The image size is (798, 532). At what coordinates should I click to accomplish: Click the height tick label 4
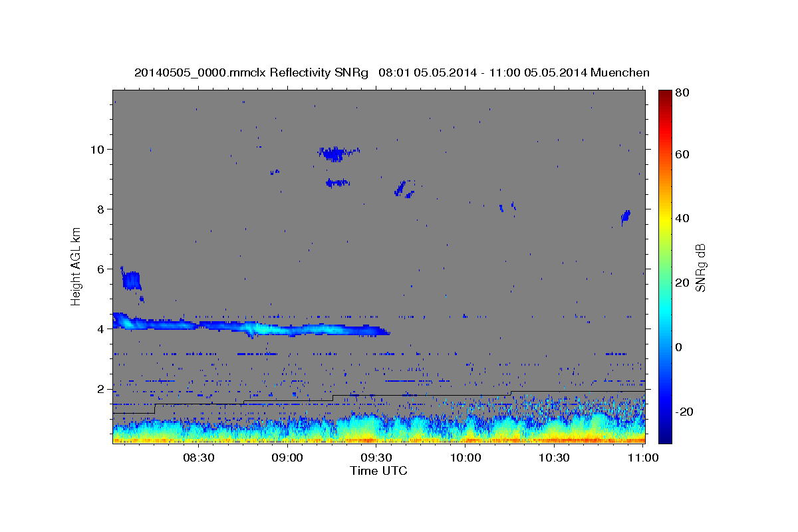[101, 329]
